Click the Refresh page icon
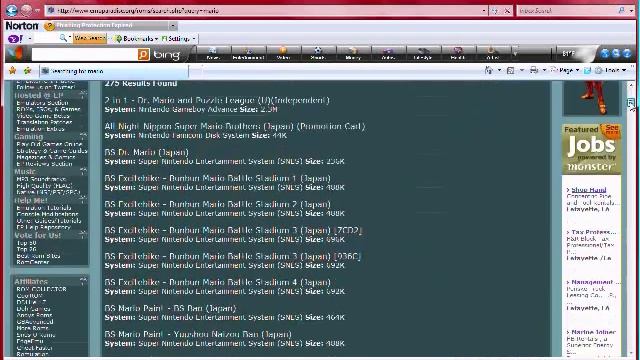This screenshot has height=360, width=640. (x=495, y=11)
